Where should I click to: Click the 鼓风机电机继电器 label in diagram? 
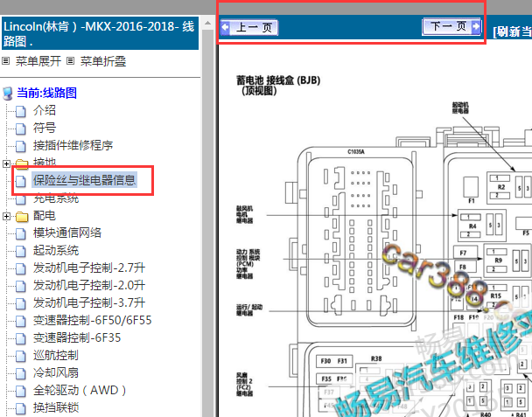pos(245,214)
